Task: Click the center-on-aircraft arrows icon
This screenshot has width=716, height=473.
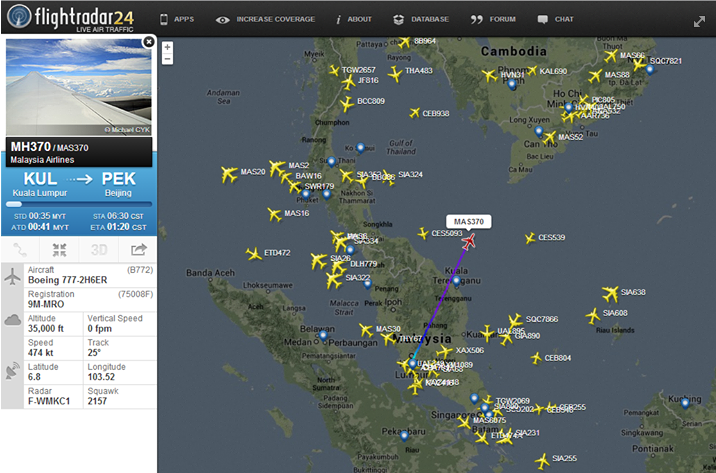Action: [59, 249]
